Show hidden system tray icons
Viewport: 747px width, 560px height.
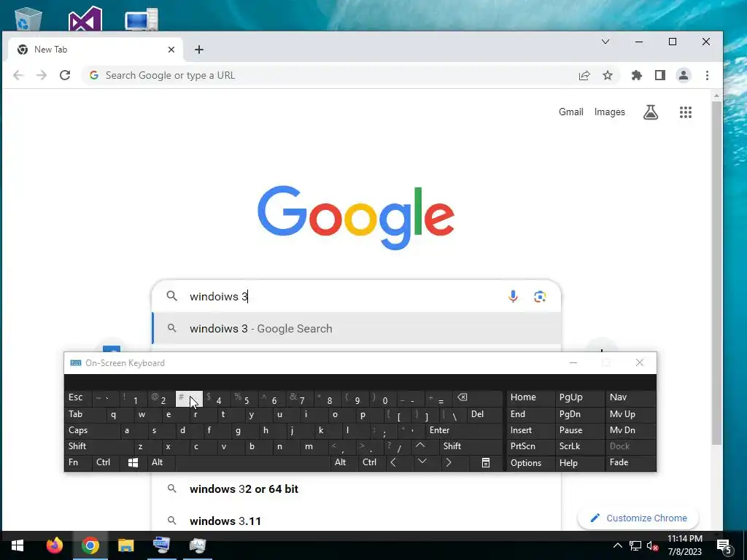617,545
